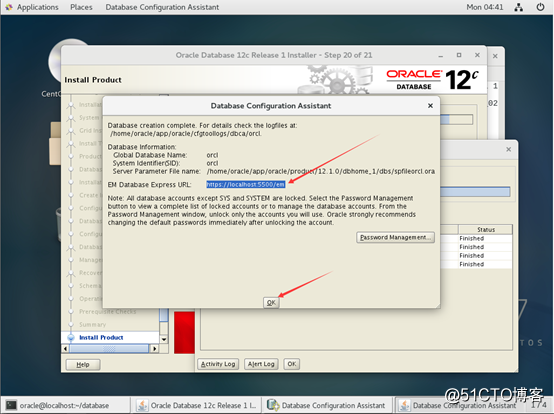Open Password Management window
554x414 pixels.
395,237
